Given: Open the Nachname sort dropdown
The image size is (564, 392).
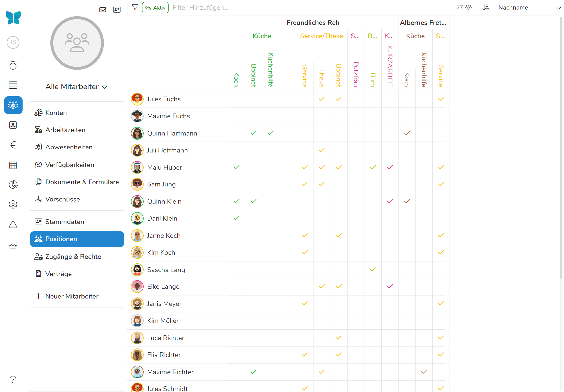Looking at the screenshot, I should pyautogui.click(x=529, y=8).
